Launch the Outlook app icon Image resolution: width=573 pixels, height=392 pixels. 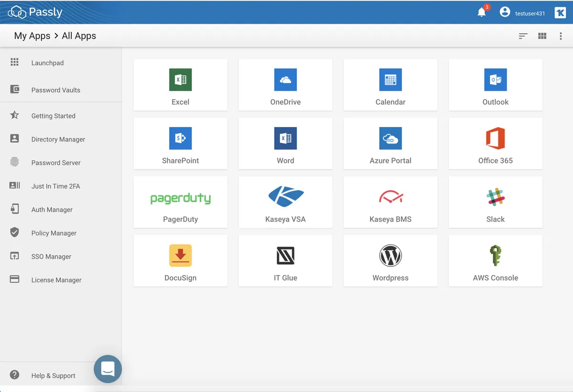(x=496, y=80)
